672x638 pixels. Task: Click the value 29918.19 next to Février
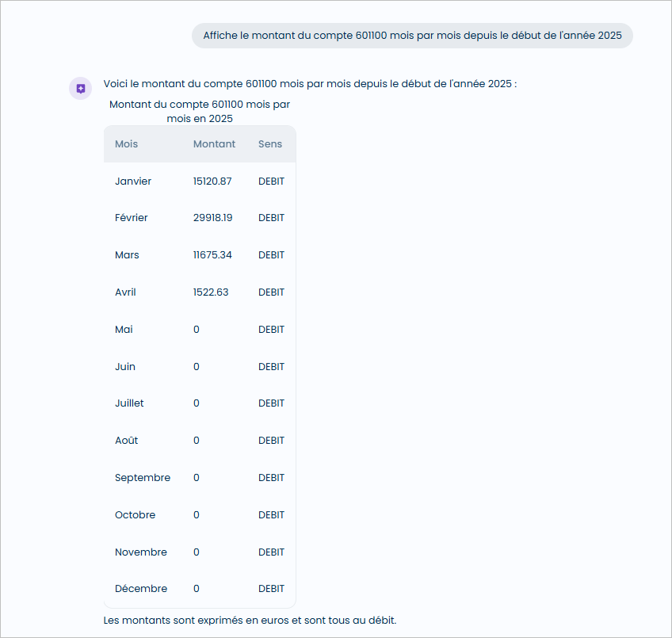[x=212, y=217]
